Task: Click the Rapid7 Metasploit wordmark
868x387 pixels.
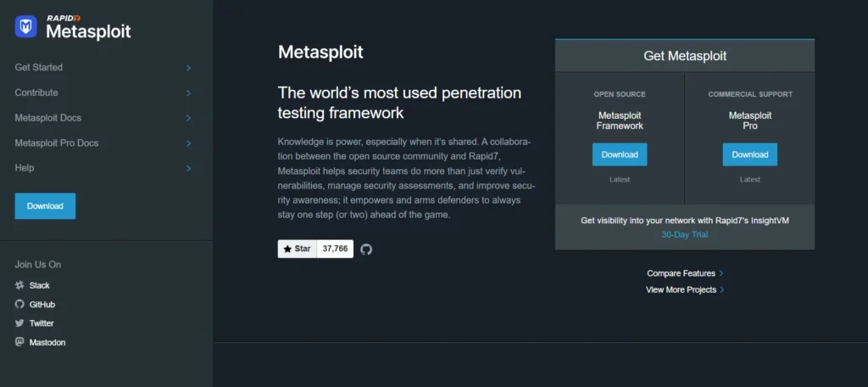Action: pyautogui.click(x=88, y=28)
